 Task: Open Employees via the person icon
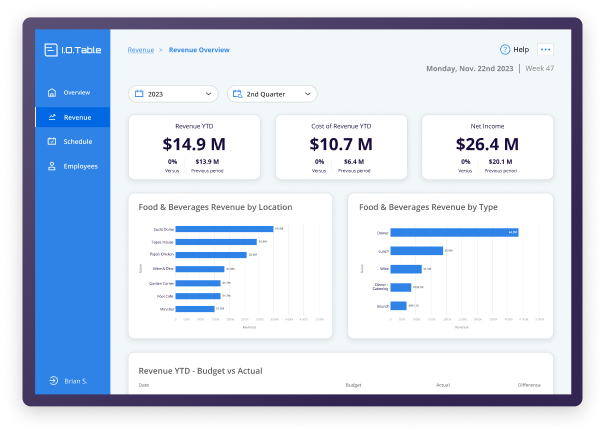click(x=52, y=166)
